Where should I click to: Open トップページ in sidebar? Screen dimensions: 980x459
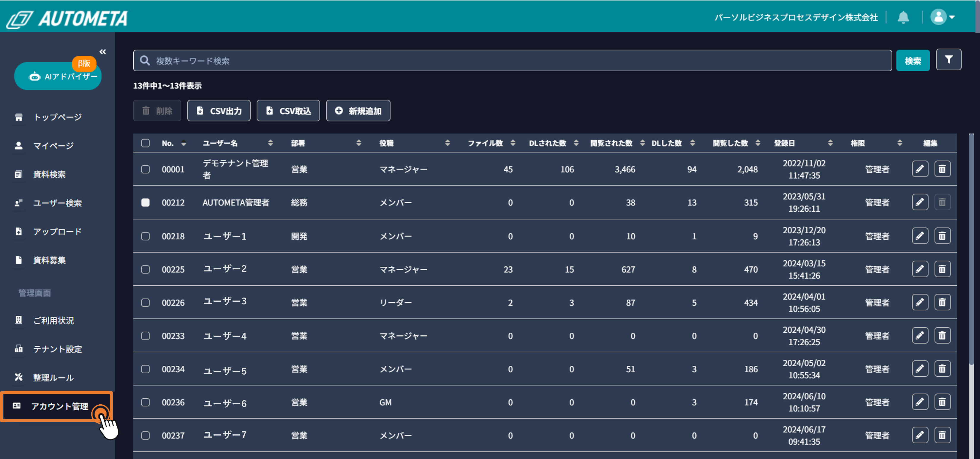[x=57, y=117]
